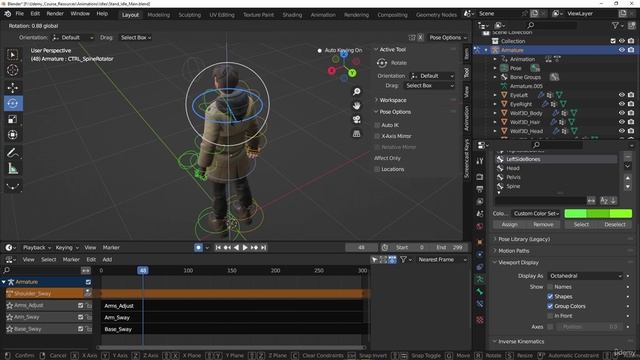Click the green bone group color swatch
The image size is (640, 360).
click(x=598, y=213)
